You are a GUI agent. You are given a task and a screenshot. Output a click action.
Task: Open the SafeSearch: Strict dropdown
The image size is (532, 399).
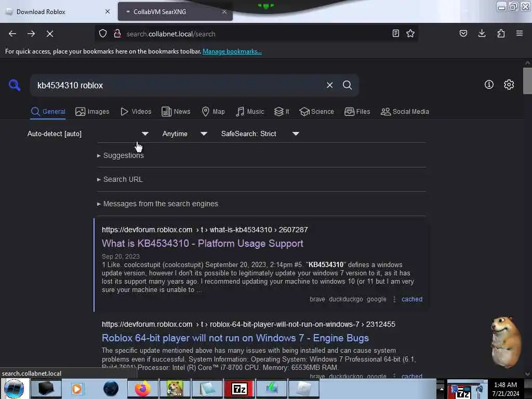[x=260, y=134]
